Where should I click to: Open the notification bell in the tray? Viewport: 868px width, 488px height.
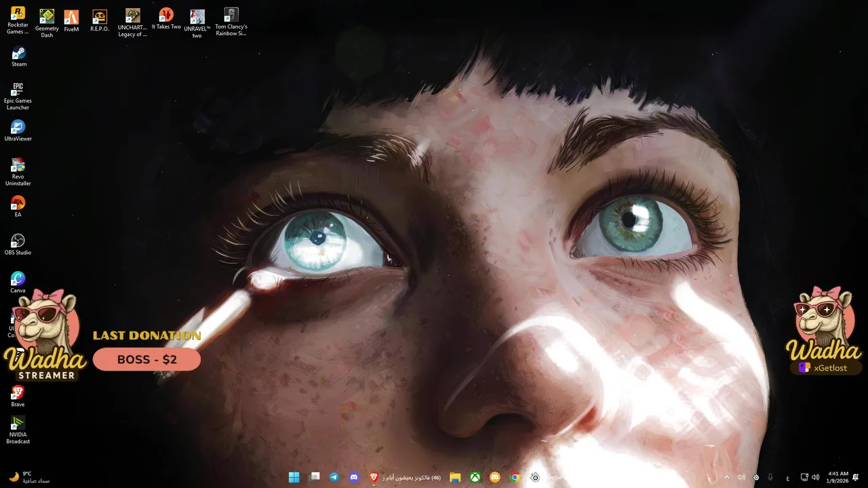[856, 477]
